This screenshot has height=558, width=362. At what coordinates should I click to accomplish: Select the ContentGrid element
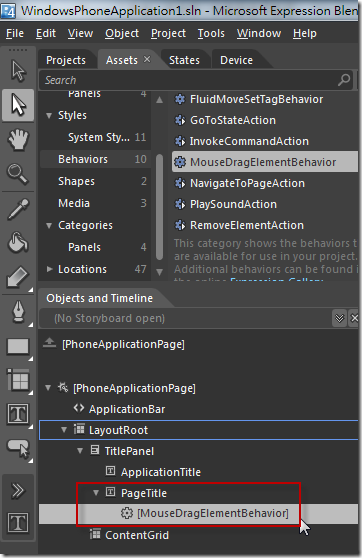[137, 535]
